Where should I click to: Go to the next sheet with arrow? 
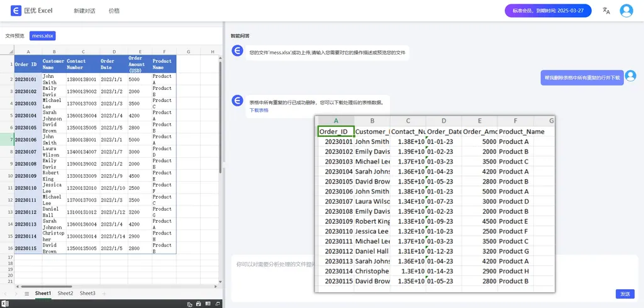coord(16,294)
